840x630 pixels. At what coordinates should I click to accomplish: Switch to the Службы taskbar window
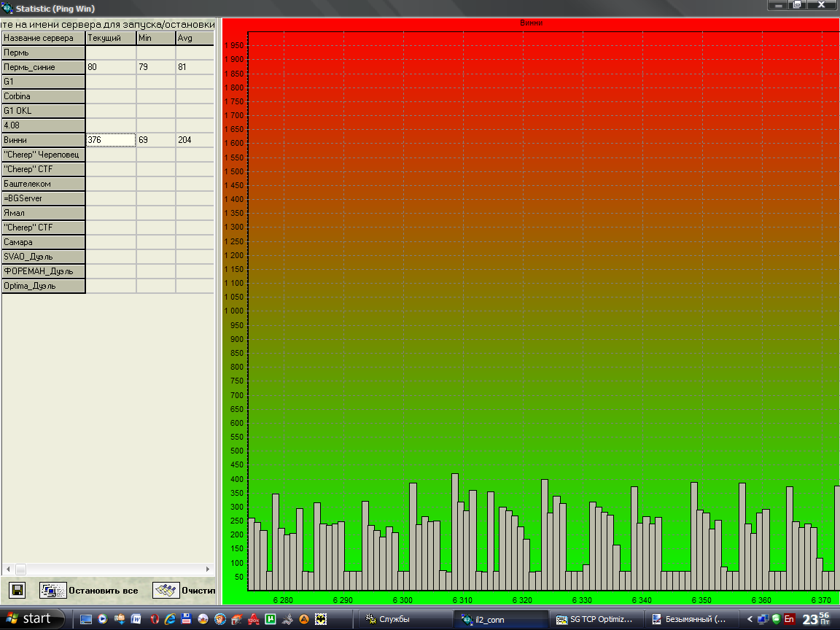click(405, 619)
